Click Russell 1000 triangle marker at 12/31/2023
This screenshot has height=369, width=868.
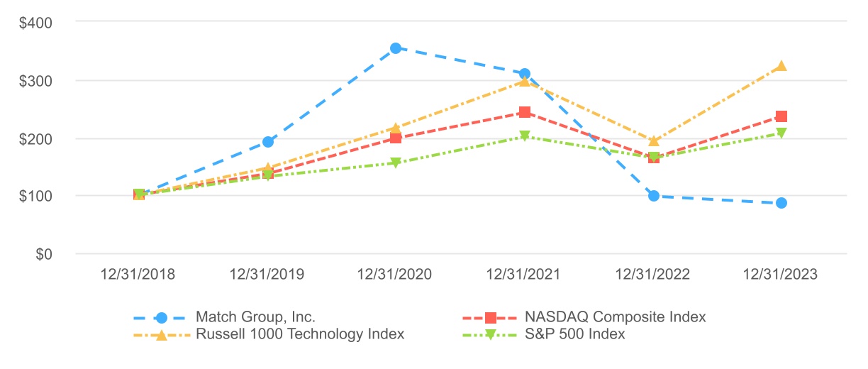[781, 66]
